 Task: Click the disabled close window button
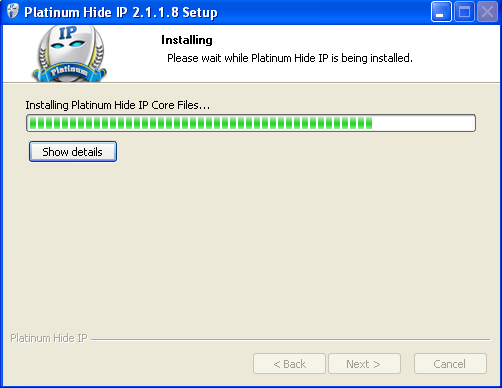pyautogui.click(x=487, y=12)
